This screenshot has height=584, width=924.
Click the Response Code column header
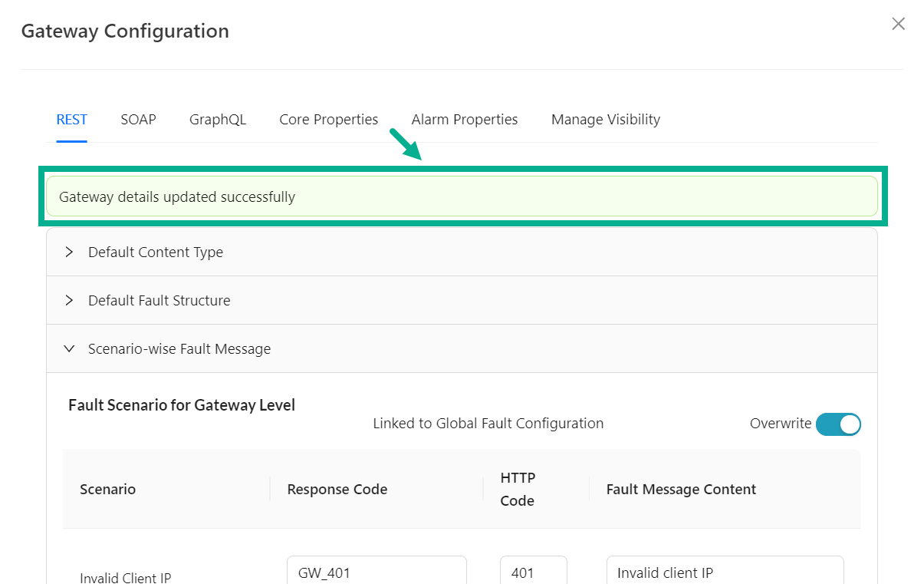pyautogui.click(x=337, y=490)
